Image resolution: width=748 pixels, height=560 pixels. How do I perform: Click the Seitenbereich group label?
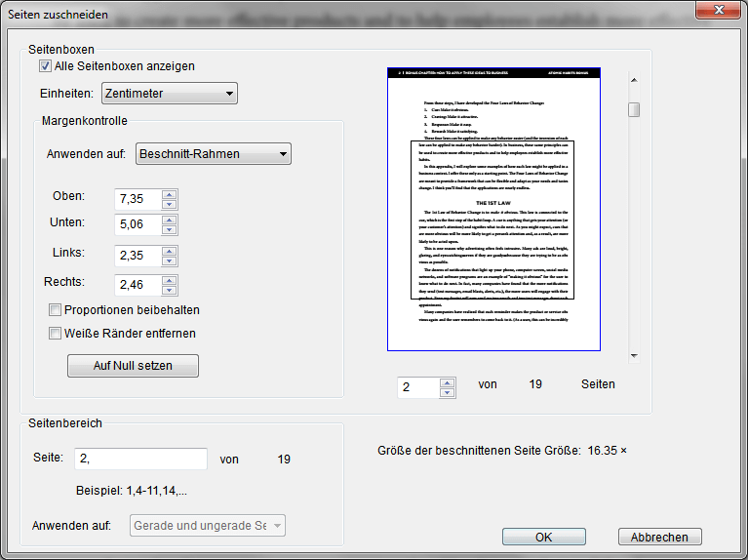(x=65, y=423)
